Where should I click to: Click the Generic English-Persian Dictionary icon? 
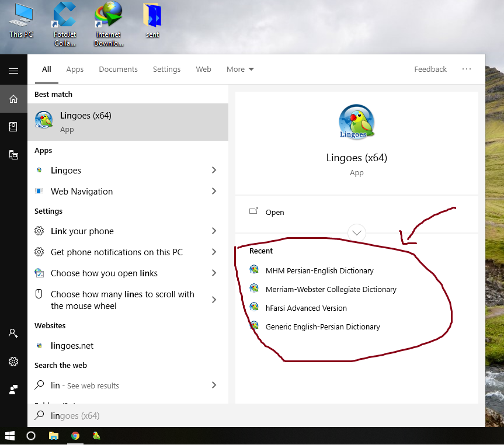[254, 325]
